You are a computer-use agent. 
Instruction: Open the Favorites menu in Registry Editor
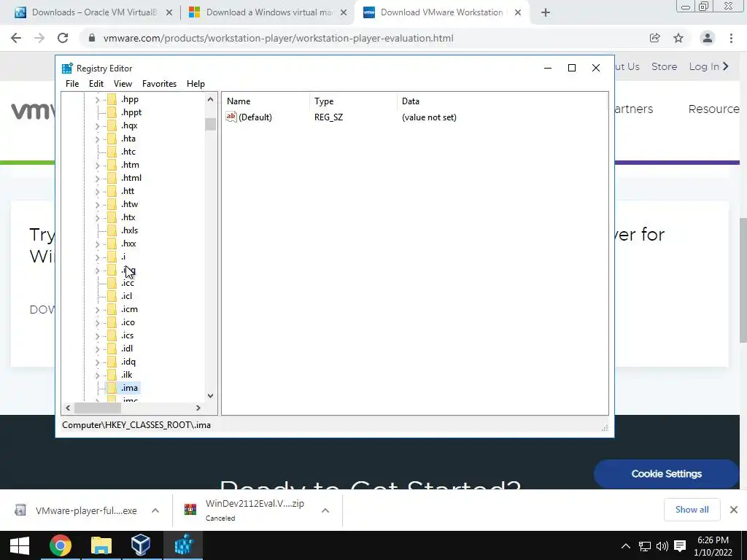click(159, 84)
